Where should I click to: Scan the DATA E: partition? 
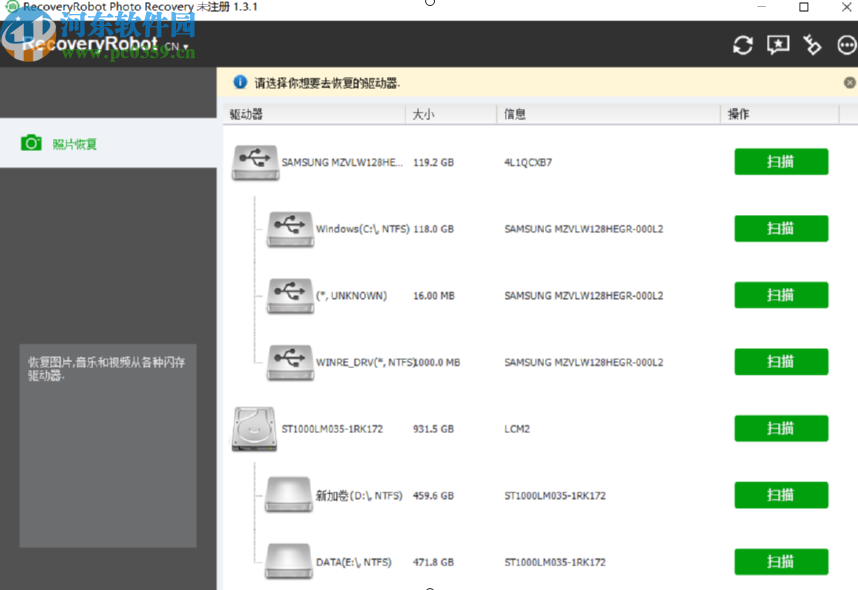[781, 562]
